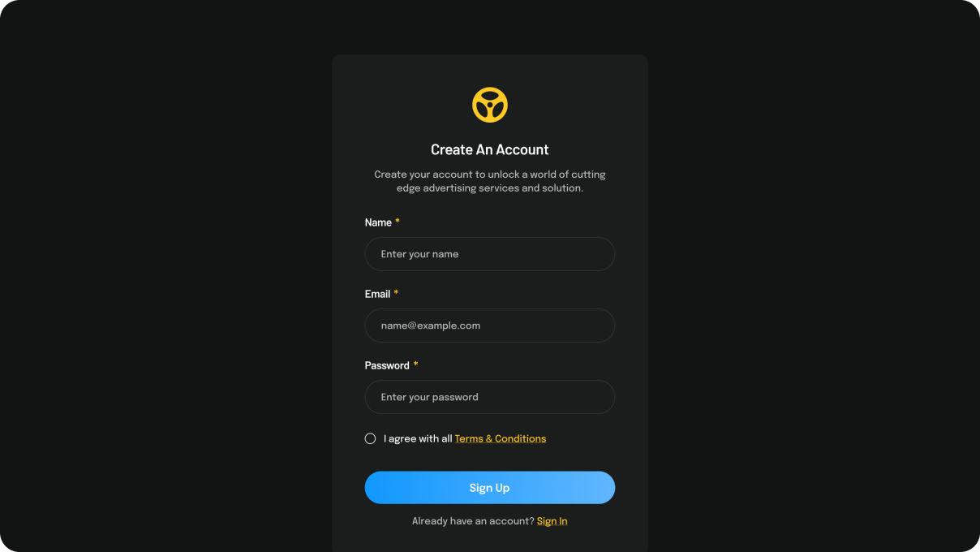
Task: Click the Password field label
Action: tap(387, 365)
